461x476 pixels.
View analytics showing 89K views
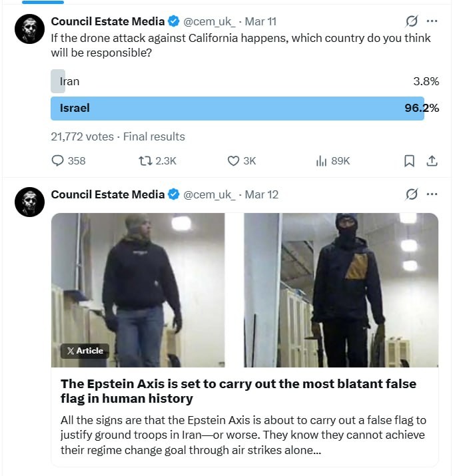pos(322,160)
